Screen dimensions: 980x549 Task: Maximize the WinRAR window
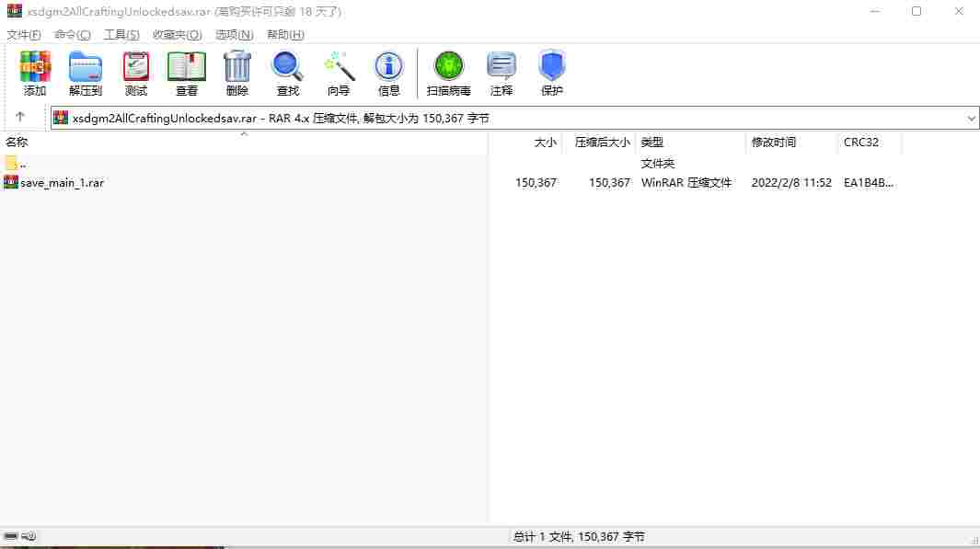[917, 11]
